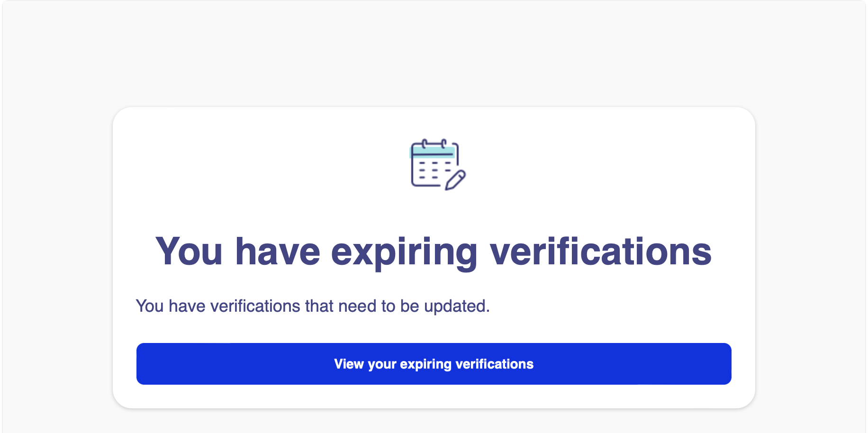
Task: Click the gray background above the card
Action: (x=434, y=52)
